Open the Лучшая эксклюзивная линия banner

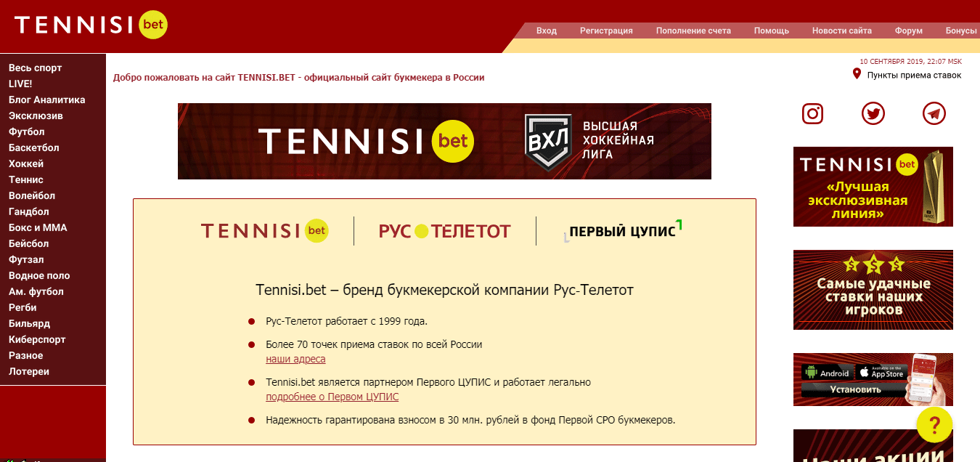pyautogui.click(x=873, y=187)
